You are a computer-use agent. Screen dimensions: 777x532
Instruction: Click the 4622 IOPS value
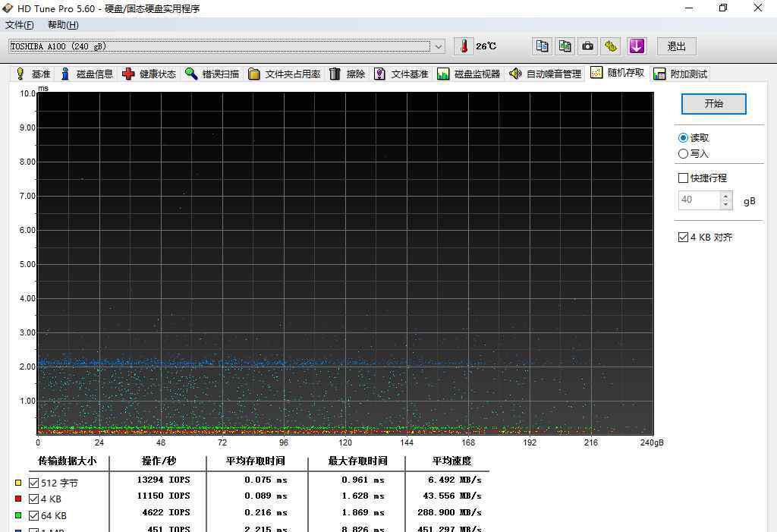point(166,512)
